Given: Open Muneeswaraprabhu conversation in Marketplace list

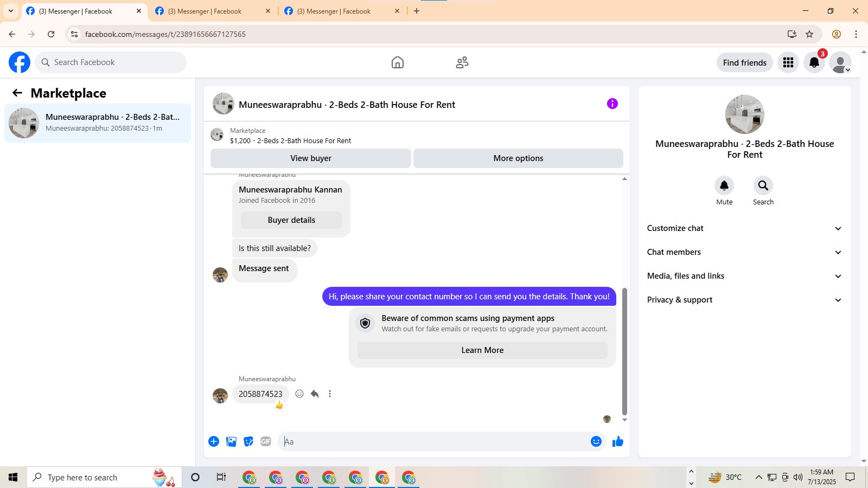Looking at the screenshot, I should coord(98,123).
